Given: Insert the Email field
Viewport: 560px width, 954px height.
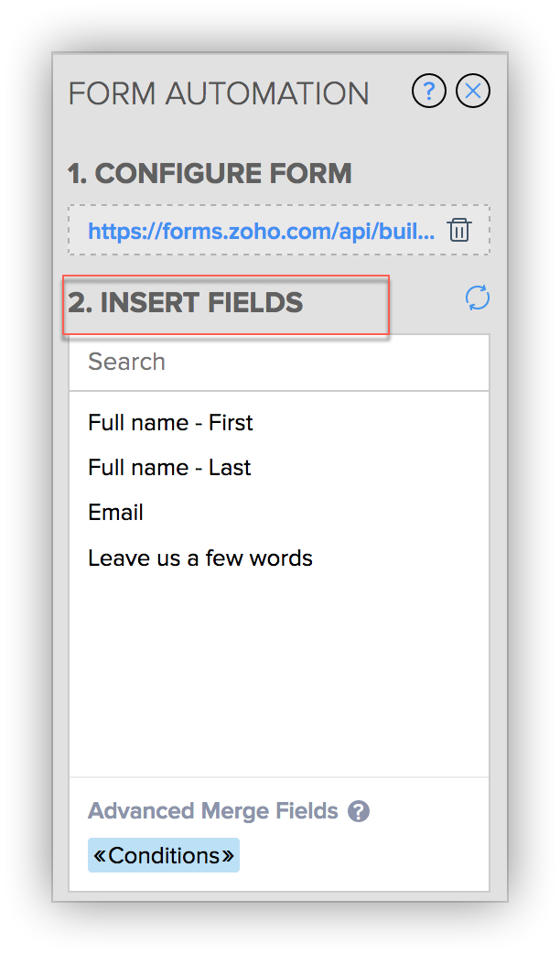Looking at the screenshot, I should [x=115, y=512].
